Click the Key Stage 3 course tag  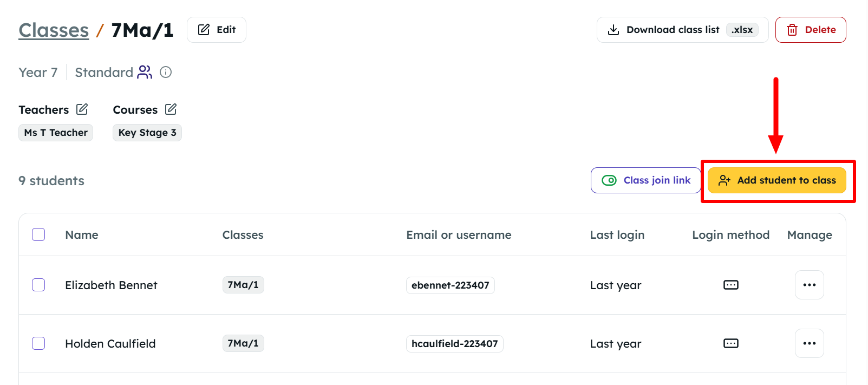click(147, 133)
